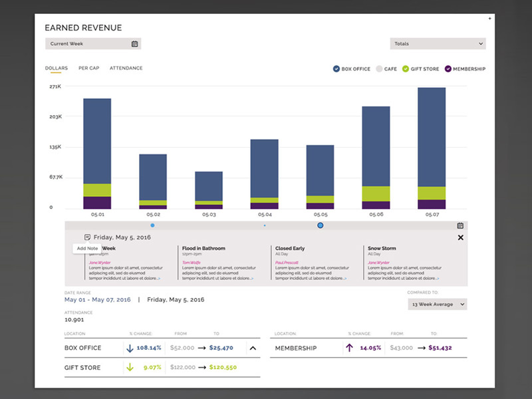Click the purple up arrow in Membership row

(x=350, y=348)
